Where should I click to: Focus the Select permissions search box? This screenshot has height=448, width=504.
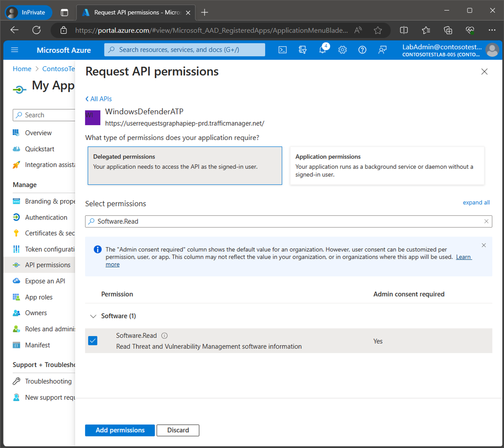coord(288,221)
